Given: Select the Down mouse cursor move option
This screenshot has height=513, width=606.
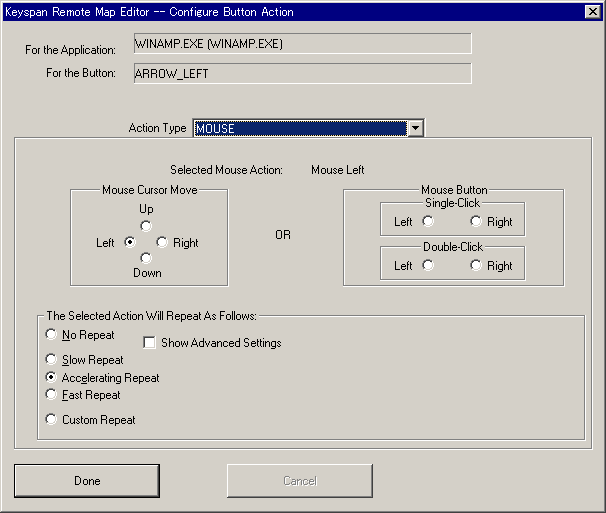Looking at the screenshot, I should 146,258.
